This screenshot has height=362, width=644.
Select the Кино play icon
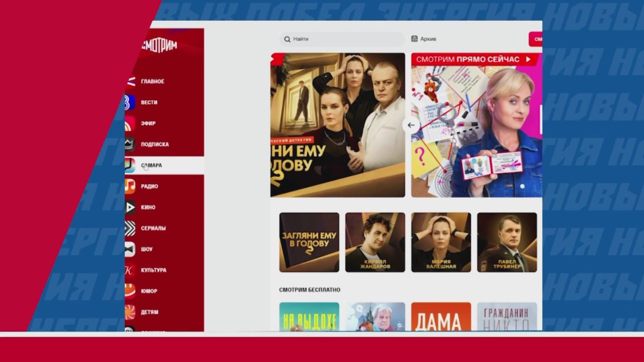130,207
